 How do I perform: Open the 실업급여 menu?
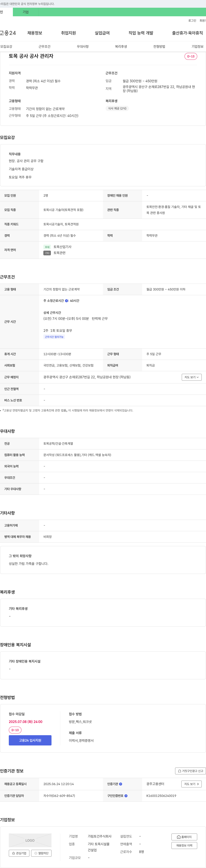(x=102, y=33)
